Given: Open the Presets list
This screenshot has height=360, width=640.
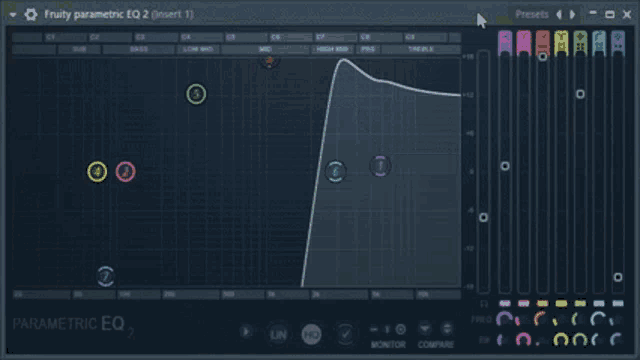Looking at the screenshot, I should 531,14.
